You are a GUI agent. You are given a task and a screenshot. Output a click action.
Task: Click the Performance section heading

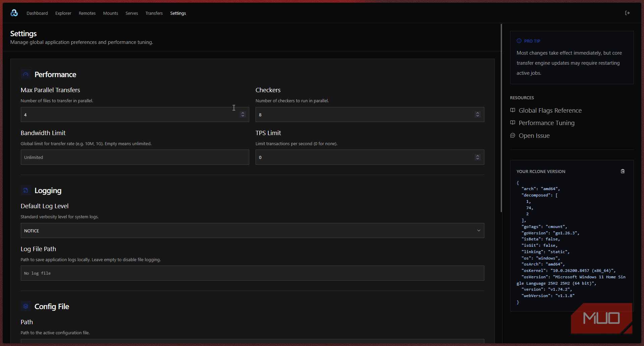[55, 74]
